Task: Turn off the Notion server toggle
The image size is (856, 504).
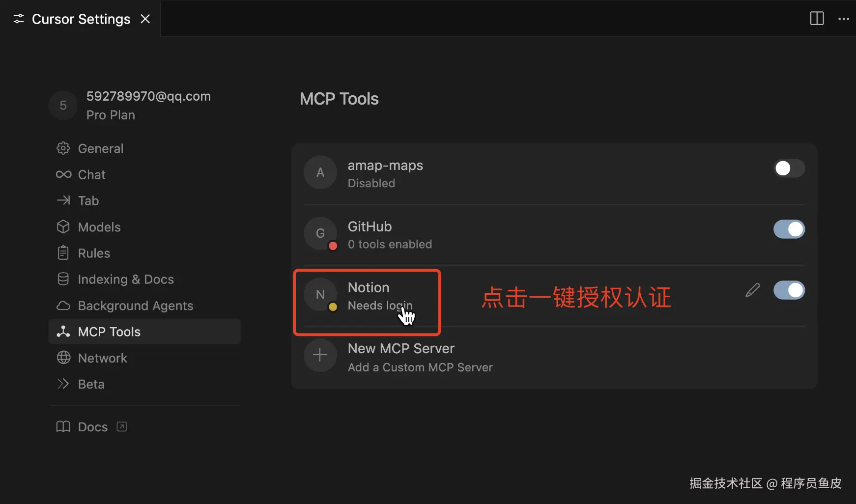Action: (789, 290)
